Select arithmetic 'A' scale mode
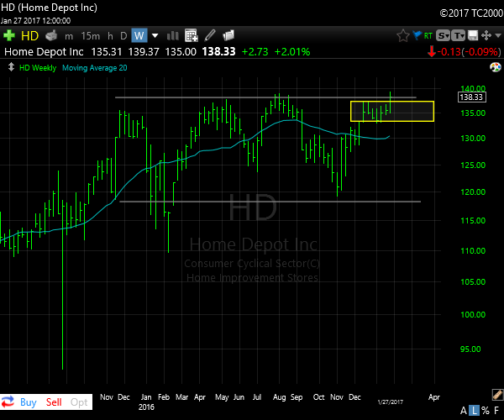 464,411
